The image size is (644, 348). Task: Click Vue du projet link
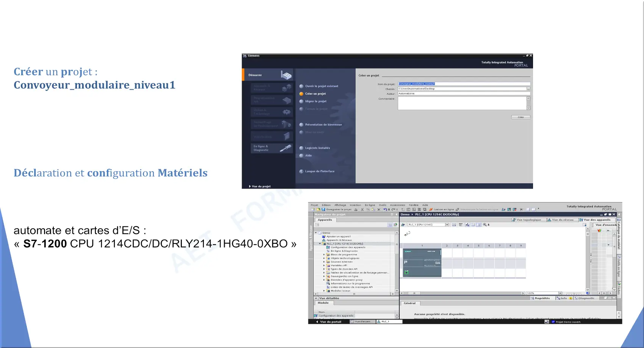pos(260,186)
